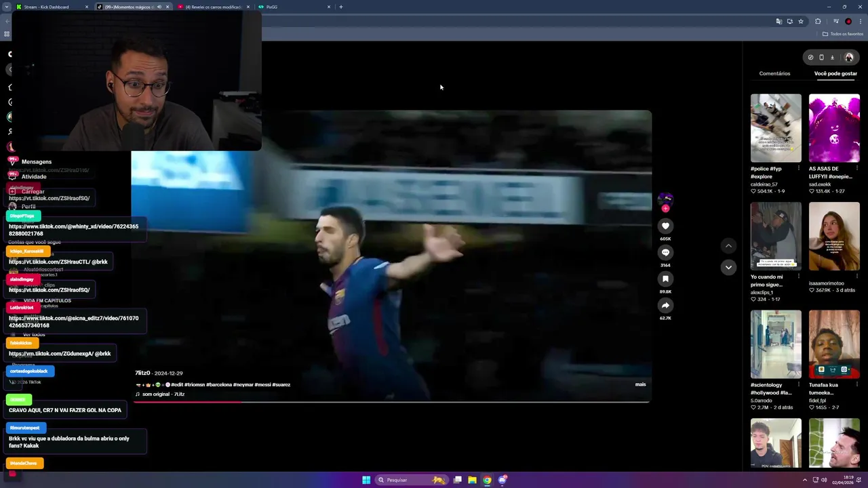Viewport: 868px width, 488px height.
Task: Click sad.exekk username
Action: [x=820, y=184]
